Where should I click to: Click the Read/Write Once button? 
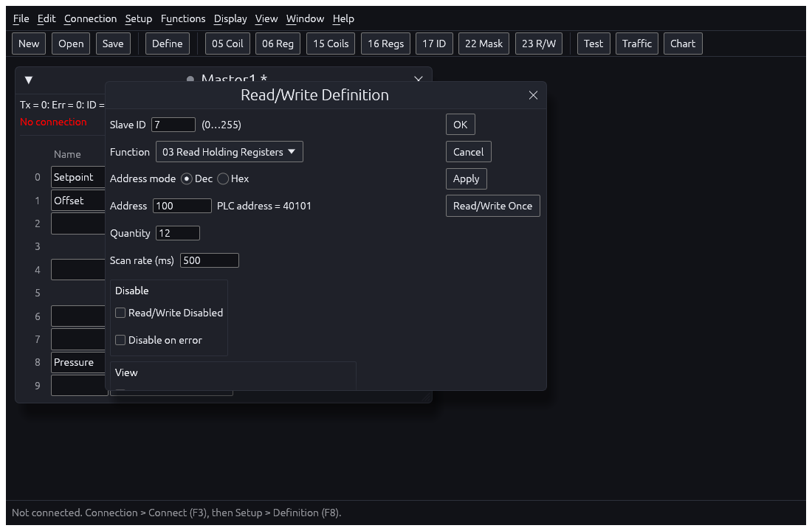point(492,206)
